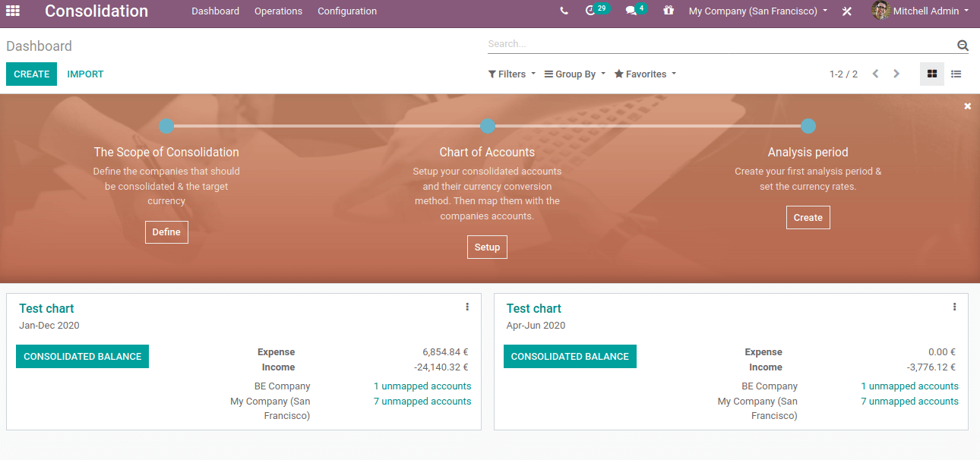
Task: Click BE Company in Jan-Dec 2020 card
Action: coord(283,386)
